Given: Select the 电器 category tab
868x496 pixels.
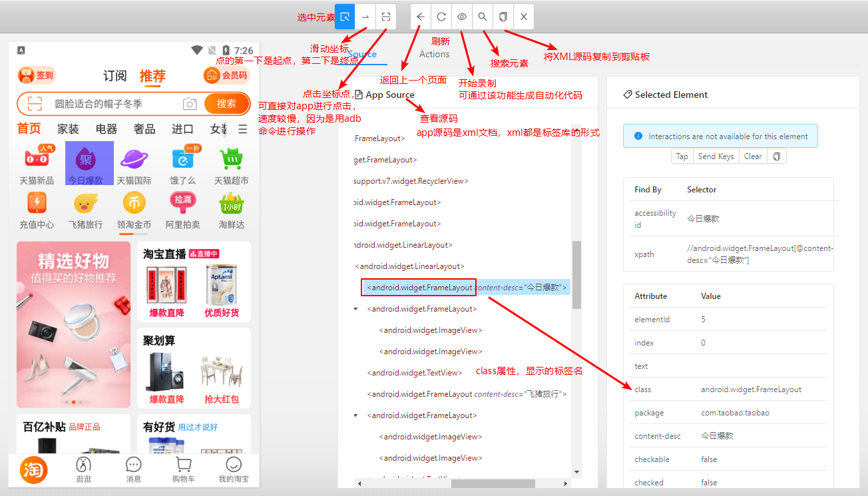Looking at the screenshot, I should (106, 129).
